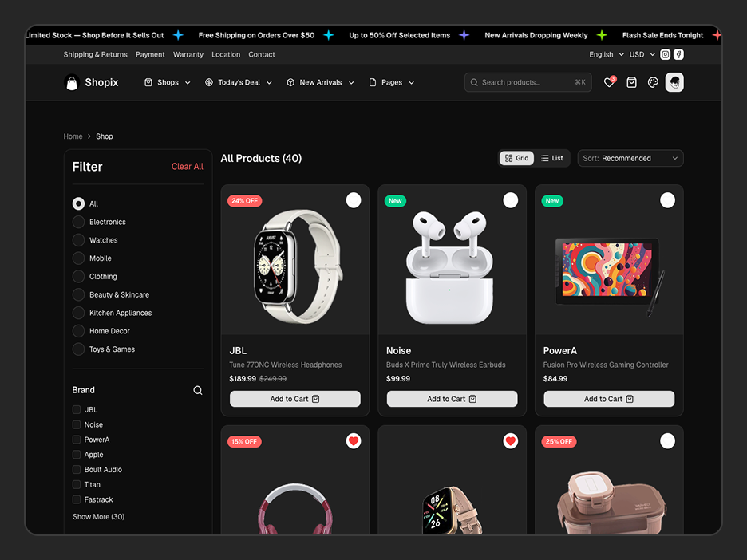Open the Payment link
The width and height of the screenshot is (747, 560).
[x=150, y=54]
